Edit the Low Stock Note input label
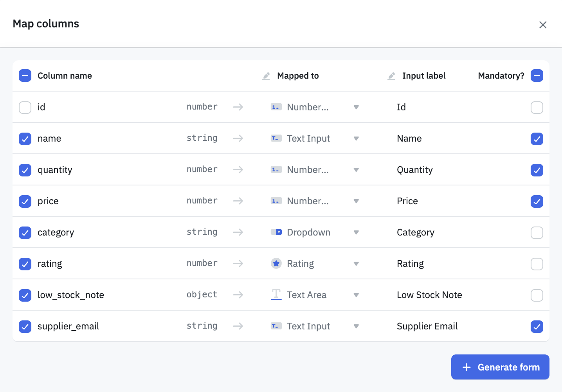This screenshot has width=562, height=392. (x=429, y=295)
